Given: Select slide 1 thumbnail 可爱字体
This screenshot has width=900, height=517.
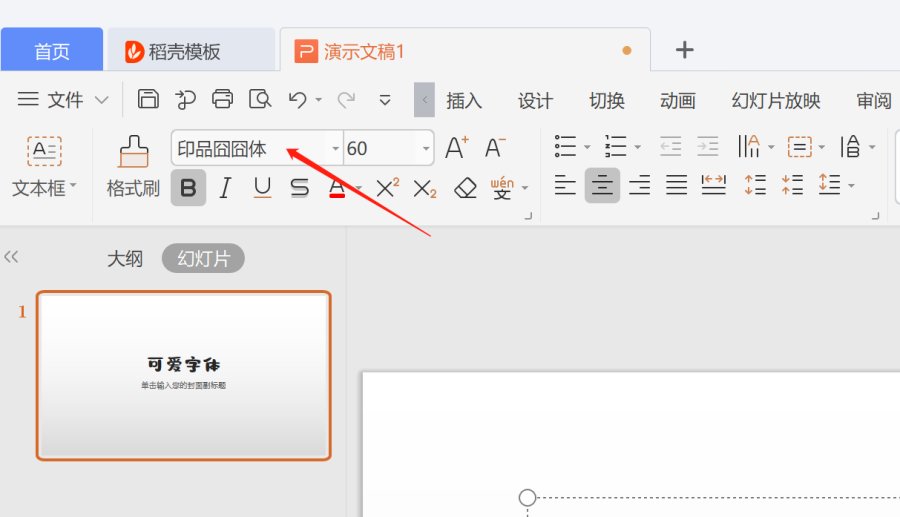Looking at the screenshot, I should (183, 375).
